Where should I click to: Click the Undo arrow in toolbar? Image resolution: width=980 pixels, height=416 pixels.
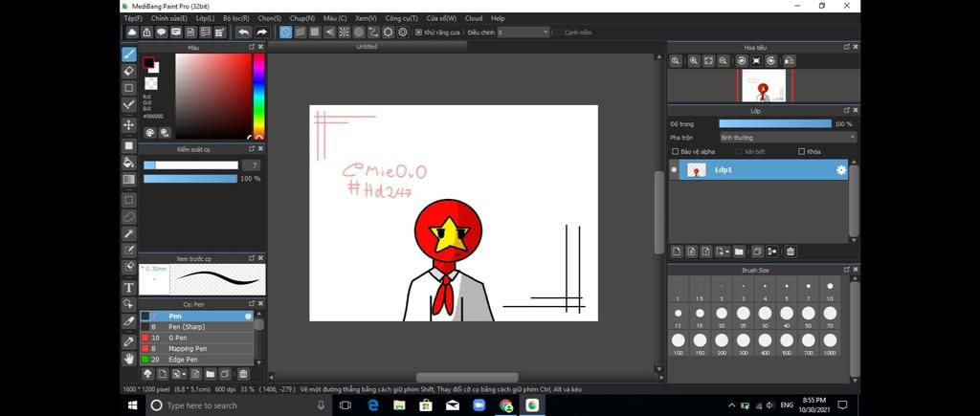[244, 33]
